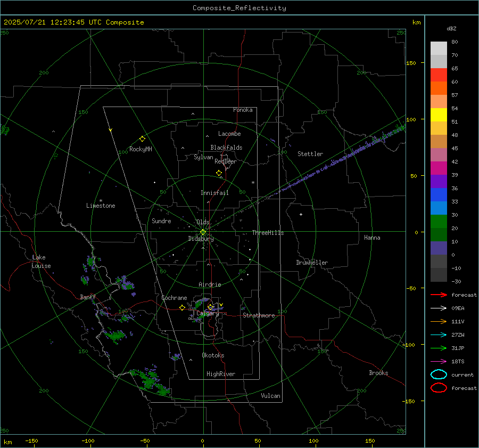Click the Lacombe town label

(229, 134)
